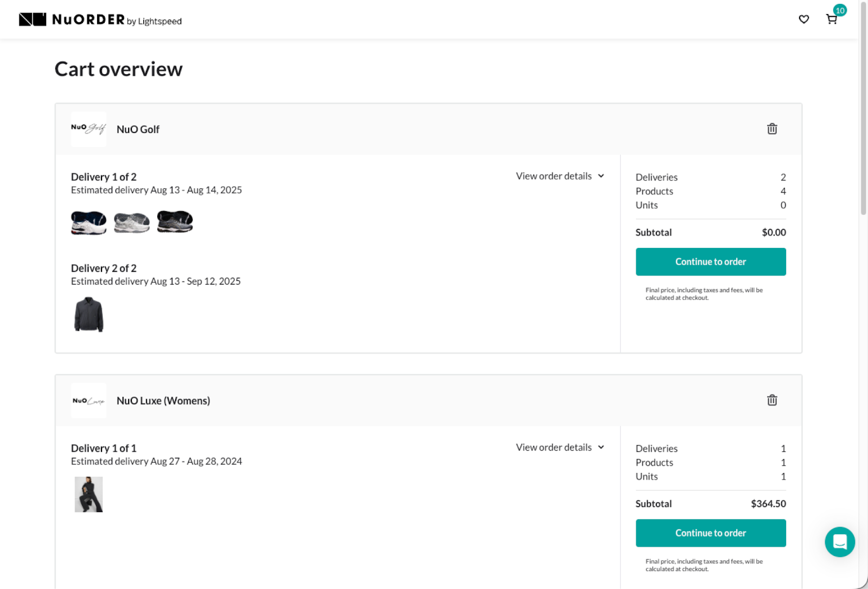Click the NuO Golf brand logo
This screenshot has height=589, width=868.
pos(88,129)
